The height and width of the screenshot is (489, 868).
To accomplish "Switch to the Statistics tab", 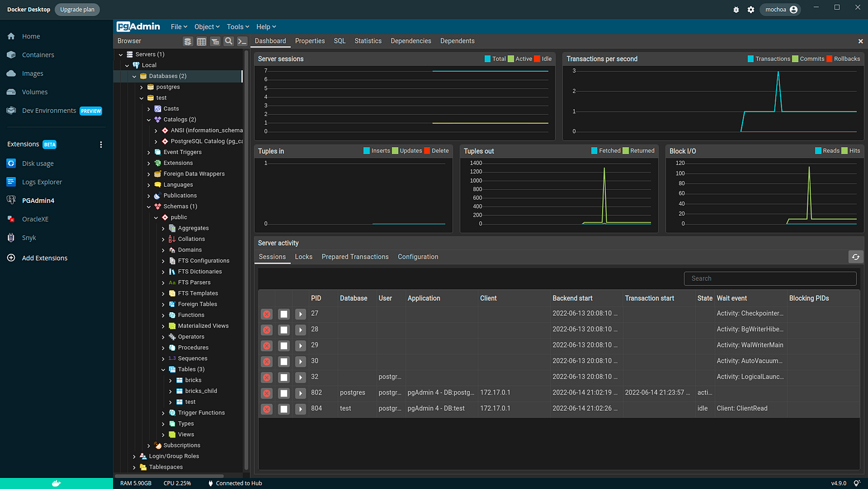I will pyautogui.click(x=368, y=40).
